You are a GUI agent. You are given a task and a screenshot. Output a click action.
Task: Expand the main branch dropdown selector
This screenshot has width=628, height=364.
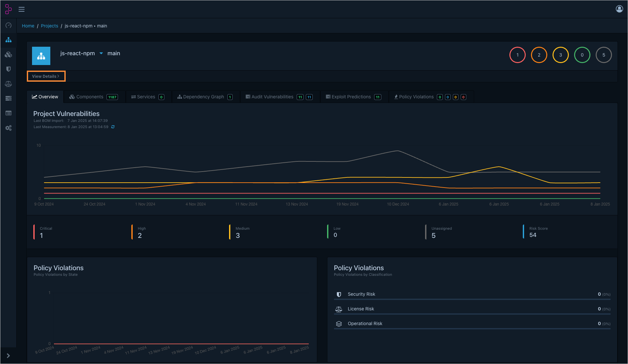coord(101,53)
